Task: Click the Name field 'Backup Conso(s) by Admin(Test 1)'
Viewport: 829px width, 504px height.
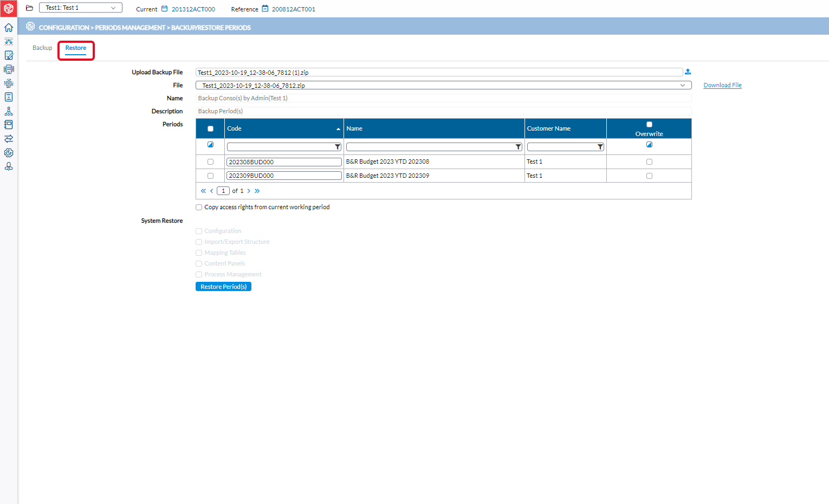Action: coord(443,98)
